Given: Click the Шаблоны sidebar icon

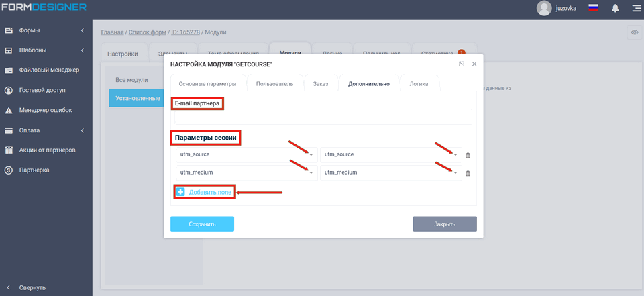Looking at the screenshot, I should coord(9,50).
